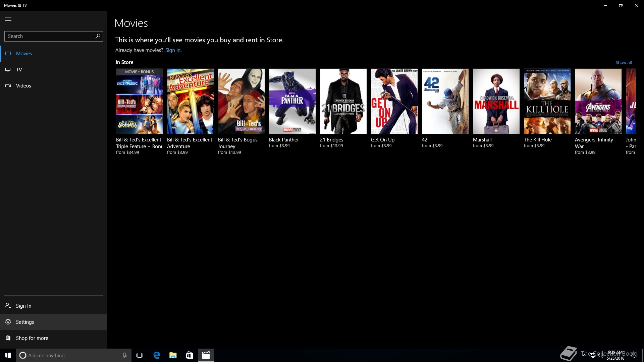Restore down the Movies & TV window
The height and width of the screenshot is (362, 644).
[x=621, y=5]
